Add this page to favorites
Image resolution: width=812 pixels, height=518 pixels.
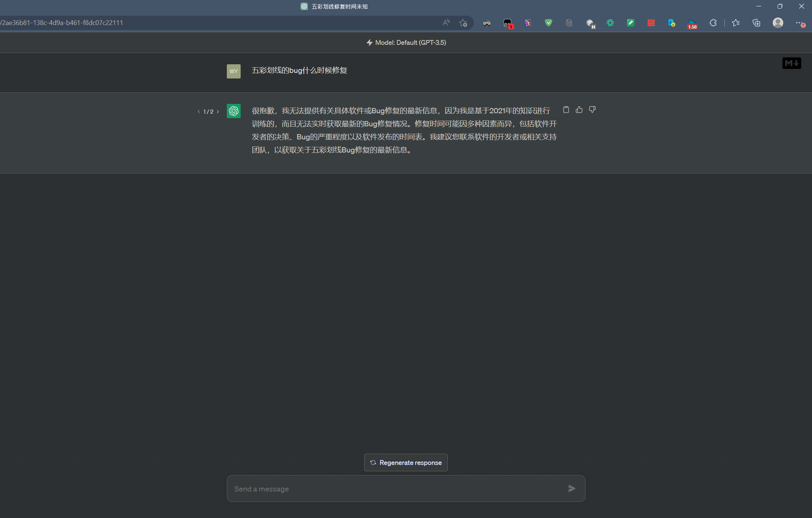point(463,23)
